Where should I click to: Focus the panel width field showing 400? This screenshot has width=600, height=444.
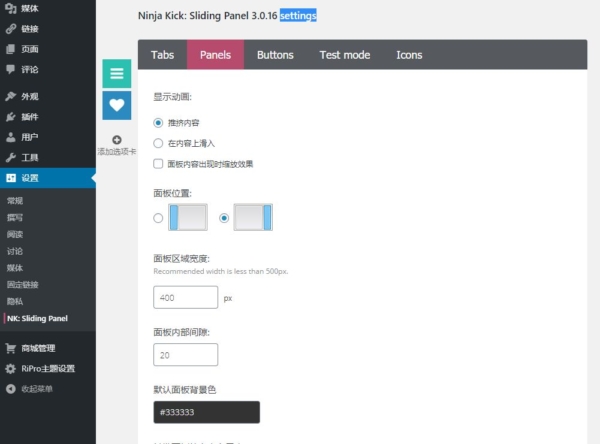pyautogui.click(x=186, y=297)
